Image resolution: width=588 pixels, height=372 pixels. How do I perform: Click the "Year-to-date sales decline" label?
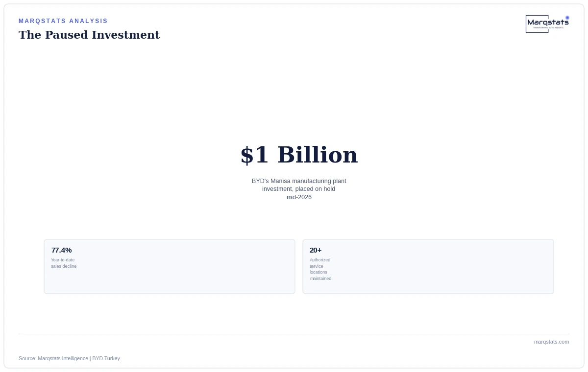64,263
